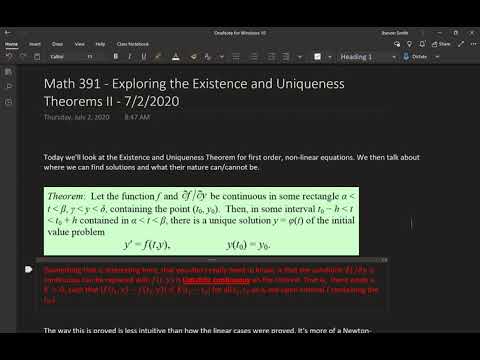The image size is (480, 360).
Task: Toggle Bold formatting
Action: (x=116, y=57)
